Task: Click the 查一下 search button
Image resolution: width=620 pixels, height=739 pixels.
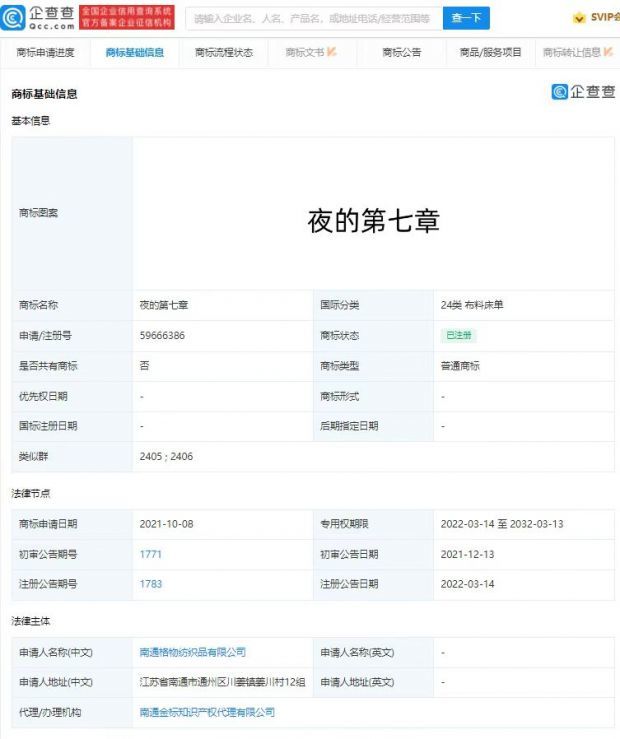Action: pos(466,18)
